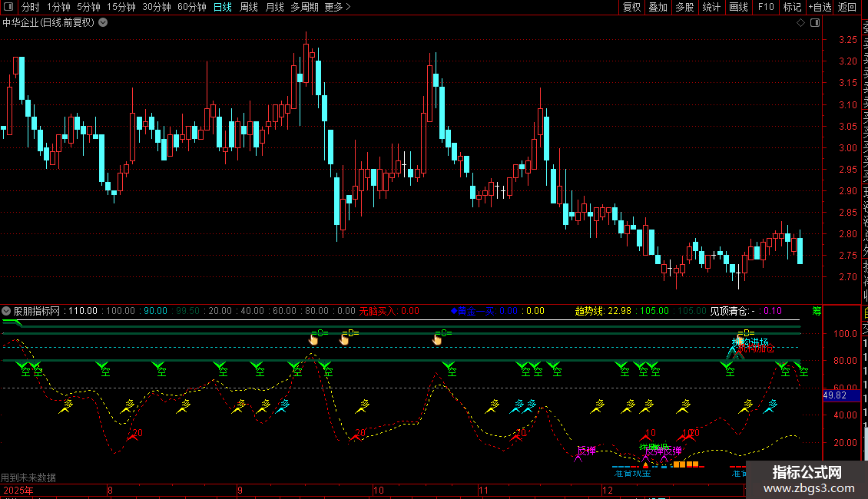The height and width of the screenshot is (499, 868).
Task: Switch to 分时 view
Action: point(31,7)
